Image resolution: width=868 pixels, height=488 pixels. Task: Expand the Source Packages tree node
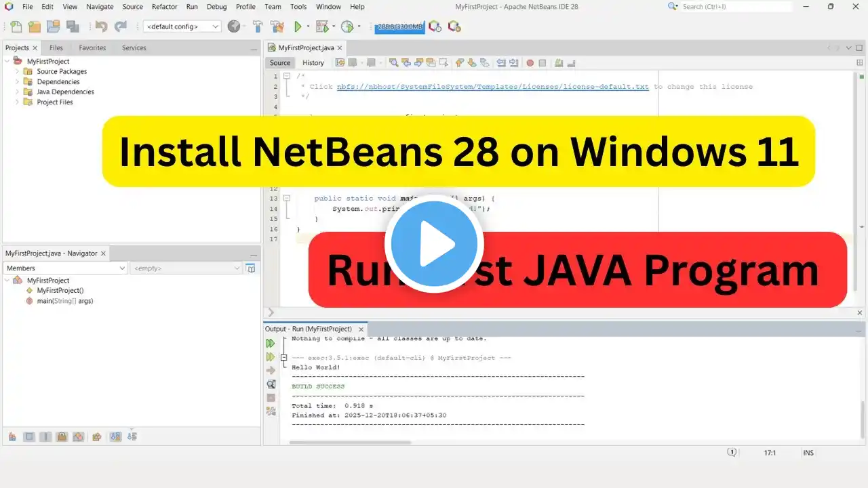[18, 71]
